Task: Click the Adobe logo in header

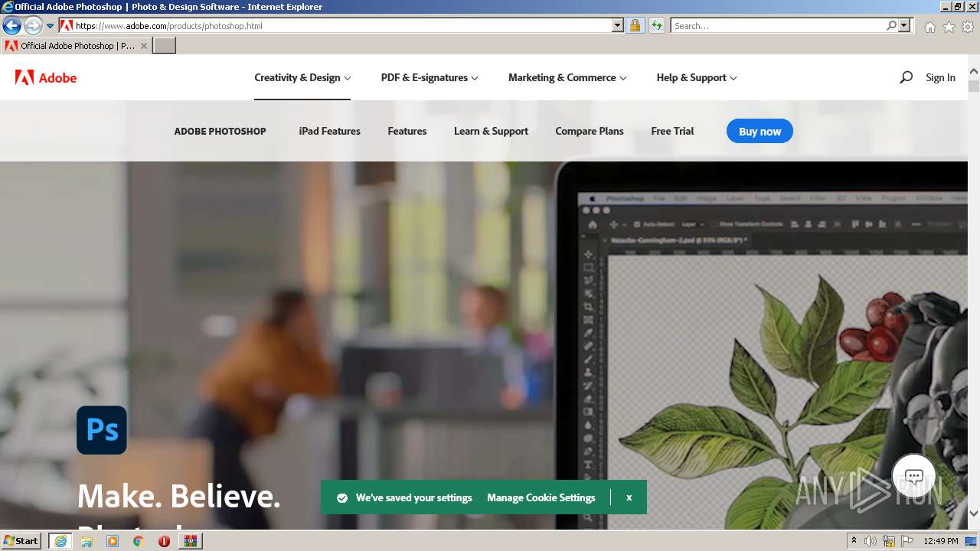Action: coord(46,77)
